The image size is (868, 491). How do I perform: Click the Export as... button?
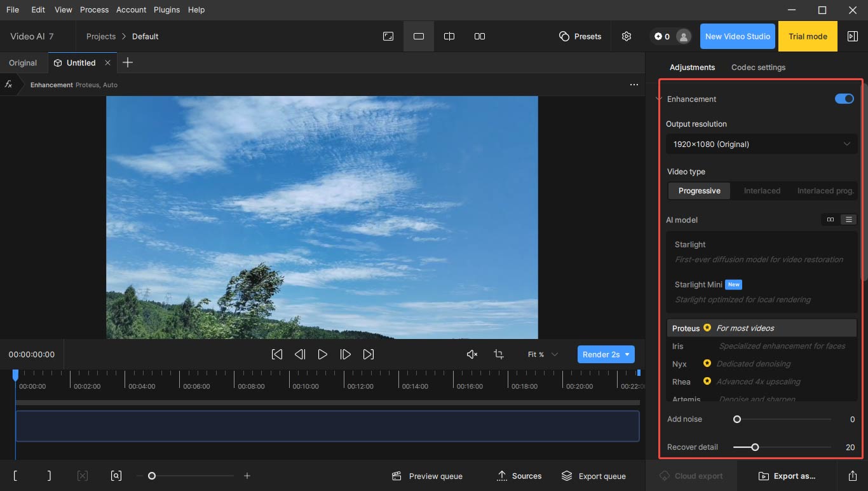(x=787, y=476)
